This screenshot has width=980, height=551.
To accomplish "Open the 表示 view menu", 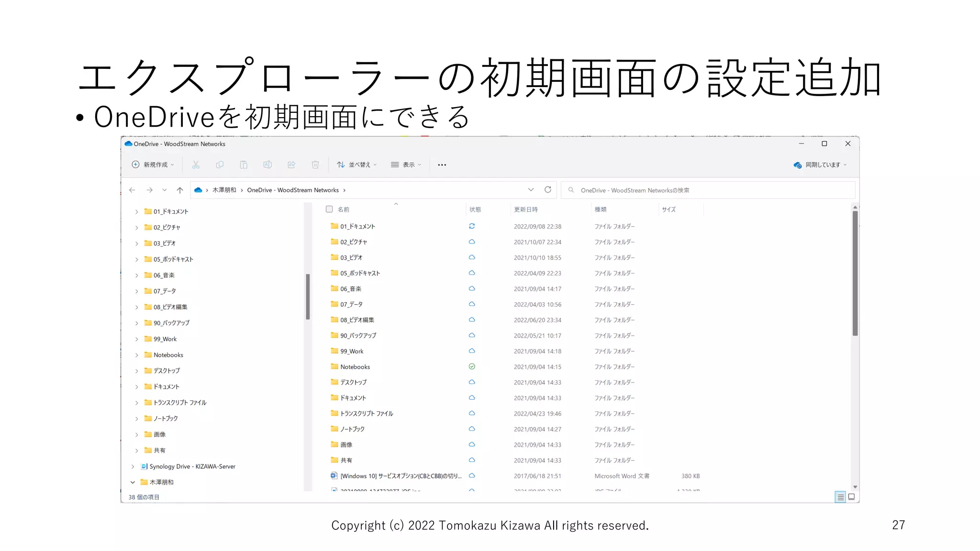I will (x=406, y=165).
